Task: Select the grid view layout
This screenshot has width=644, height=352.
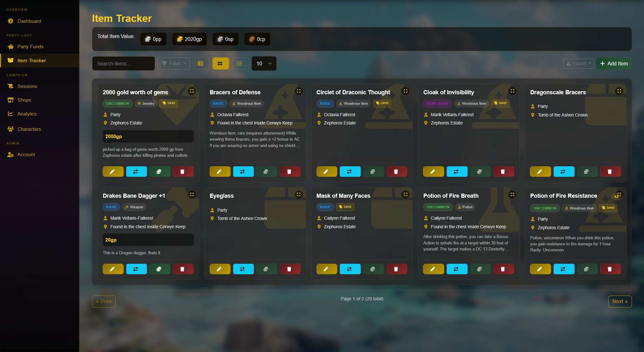Action: coord(220,63)
